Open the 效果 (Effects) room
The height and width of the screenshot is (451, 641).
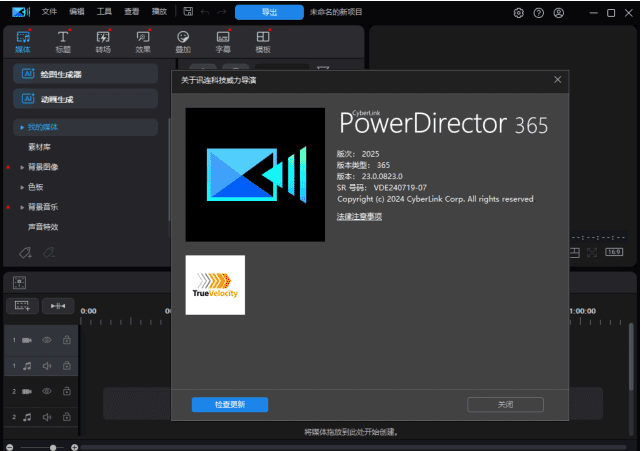[143, 42]
